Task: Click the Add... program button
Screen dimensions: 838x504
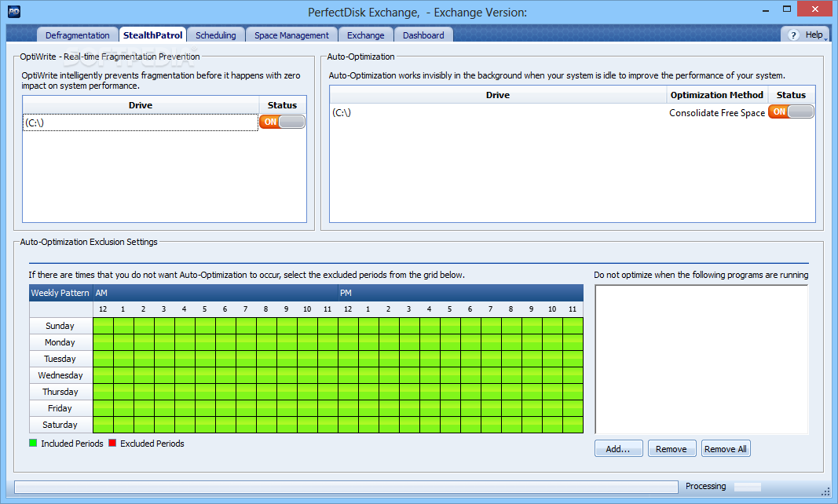Action: [x=618, y=449]
